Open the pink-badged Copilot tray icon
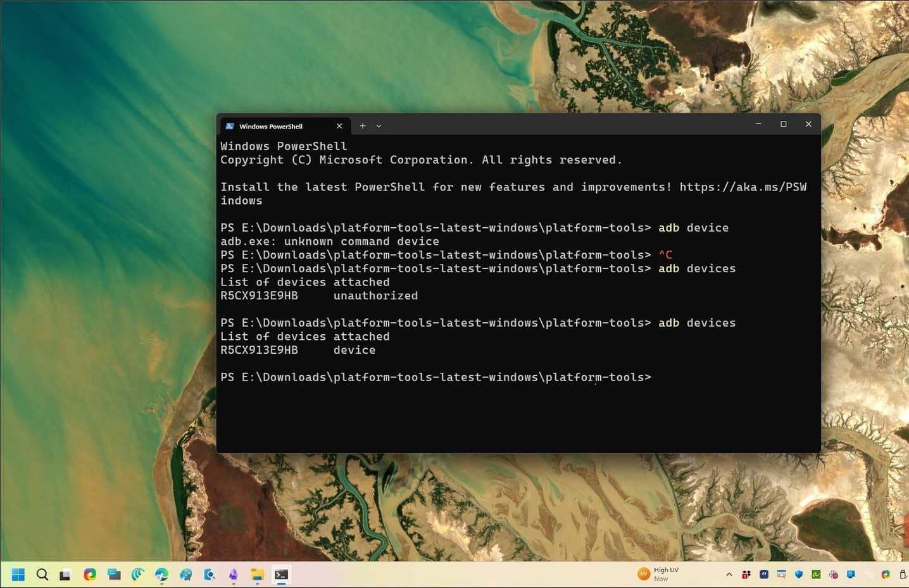 pos(834,574)
